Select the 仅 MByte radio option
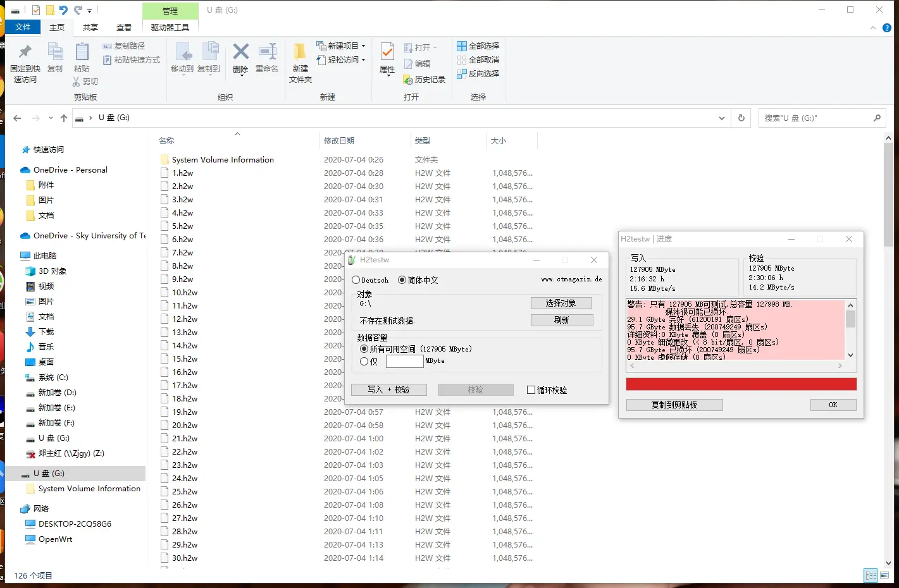 [364, 362]
